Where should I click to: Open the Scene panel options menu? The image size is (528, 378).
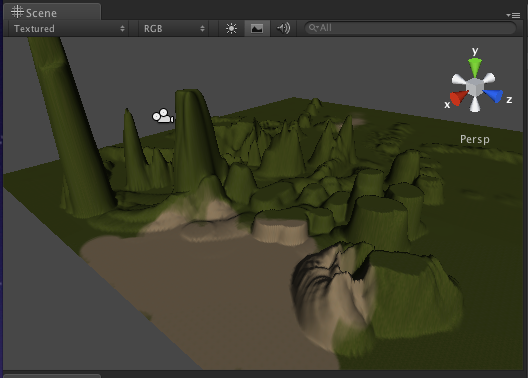click(513, 15)
